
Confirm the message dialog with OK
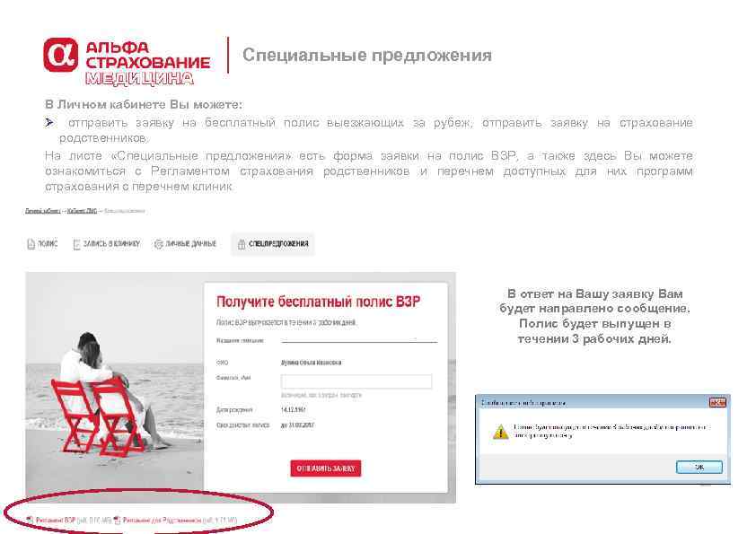point(699,467)
